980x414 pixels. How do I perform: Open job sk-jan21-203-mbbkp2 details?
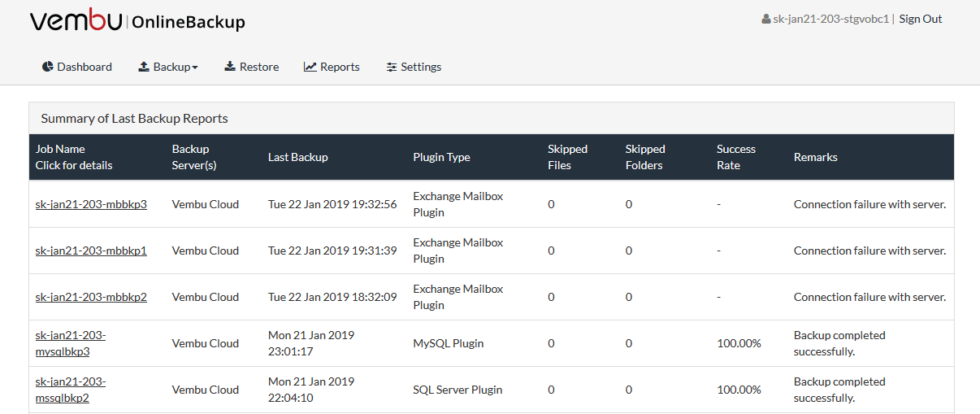tap(91, 297)
